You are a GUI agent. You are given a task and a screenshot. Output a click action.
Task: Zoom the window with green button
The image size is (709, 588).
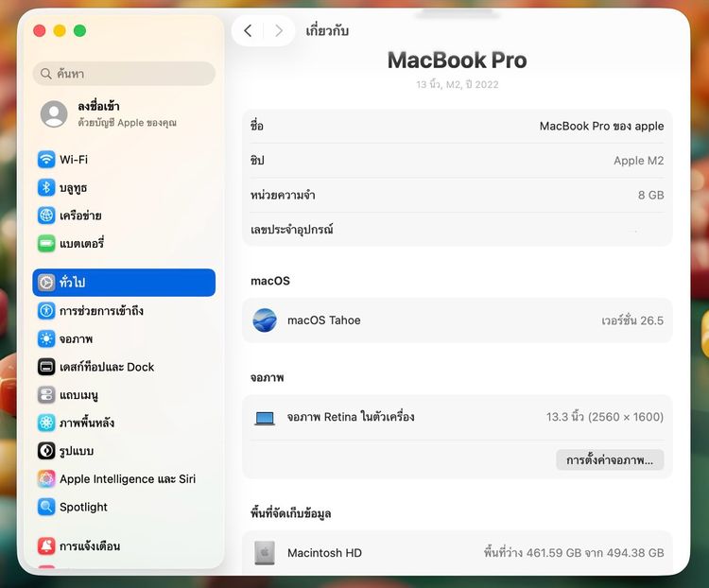(x=79, y=31)
